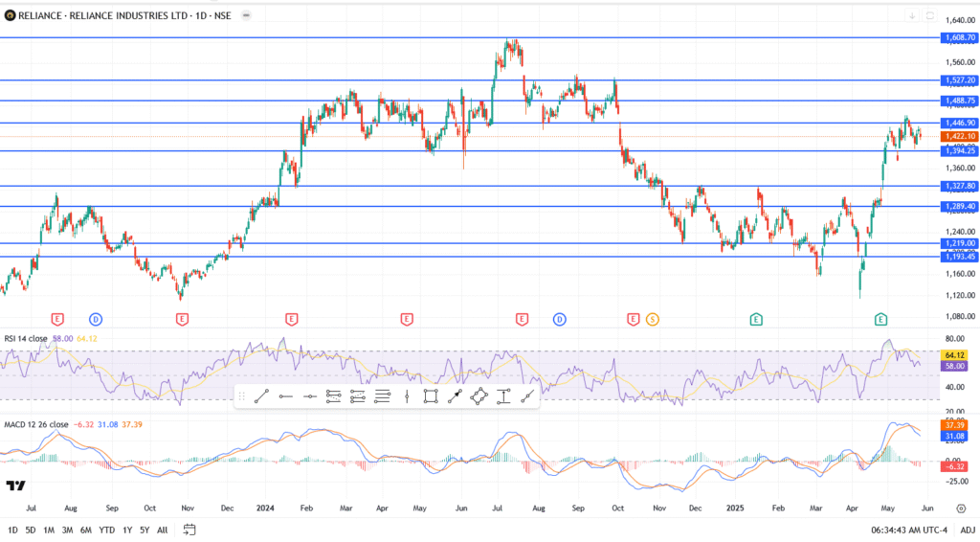Select the 1,289.40 horizontal line label

[960, 206]
